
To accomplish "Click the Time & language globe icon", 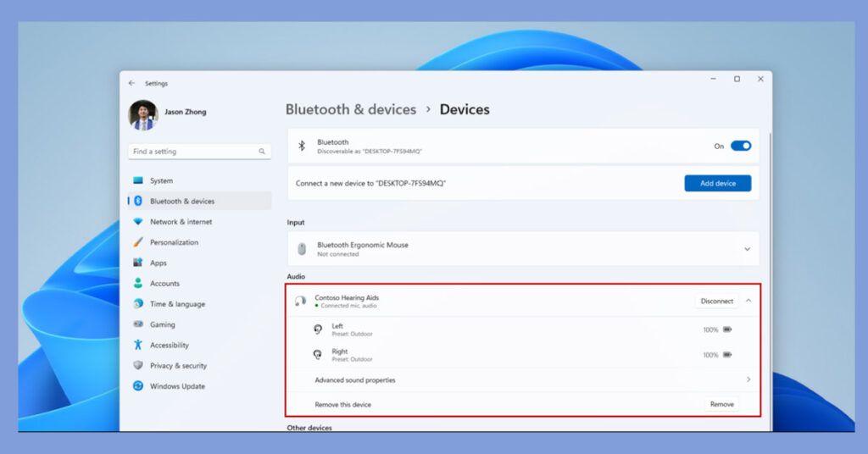I will pos(138,303).
